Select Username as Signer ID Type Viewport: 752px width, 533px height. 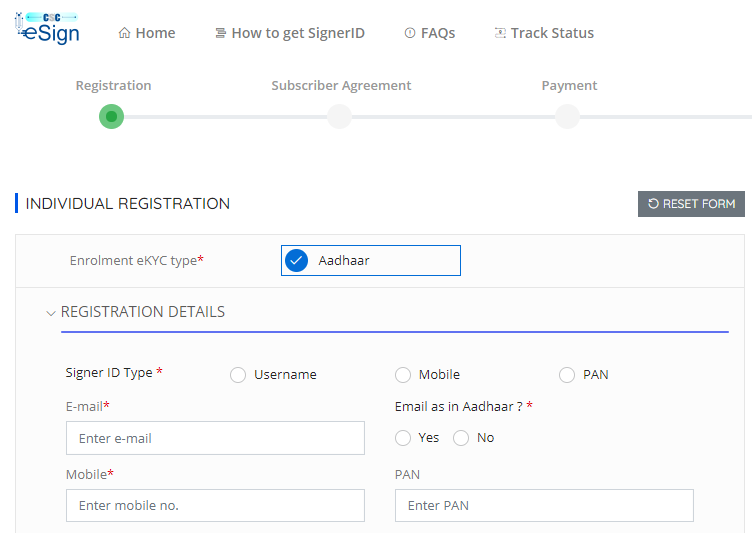(x=238, y=375)
